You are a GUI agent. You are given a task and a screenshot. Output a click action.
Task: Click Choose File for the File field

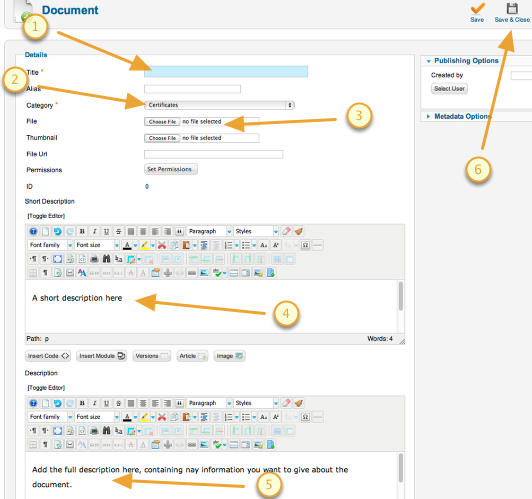tap(162, 122)
